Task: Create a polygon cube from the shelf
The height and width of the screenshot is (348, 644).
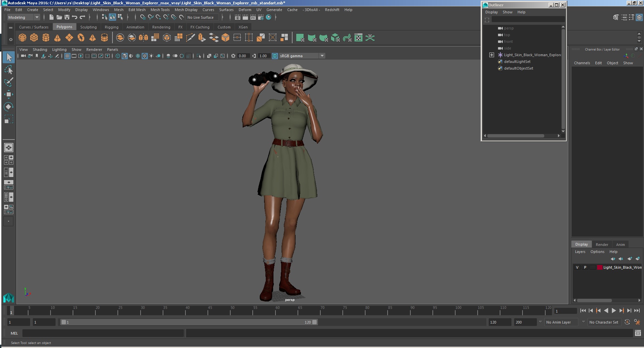Action: click(x=34, y=38)
